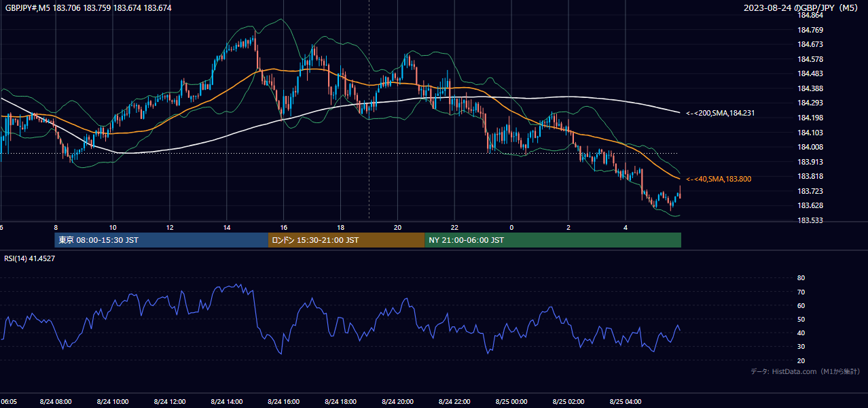Click the 8/24 22:00 bottom axis timestamp
Image resolution: width=868 pixels, height=408 pixels.
click(x=455, y=401)
